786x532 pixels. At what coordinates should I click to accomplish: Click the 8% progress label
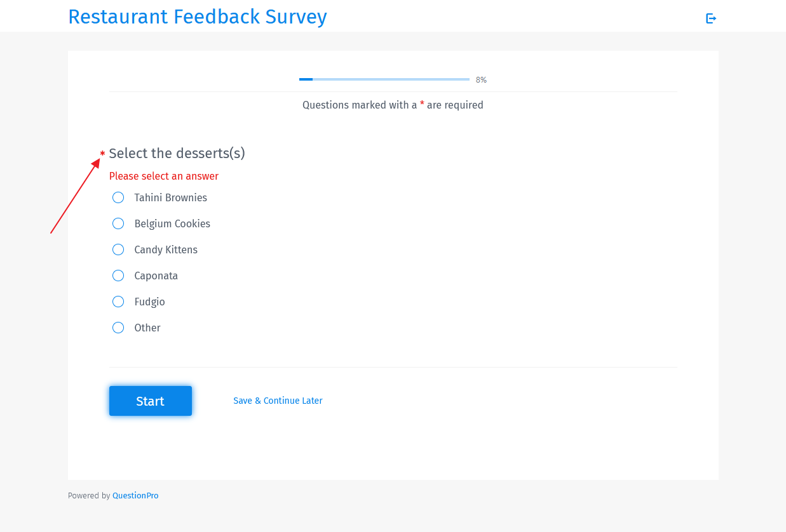[x=481, y=79]
